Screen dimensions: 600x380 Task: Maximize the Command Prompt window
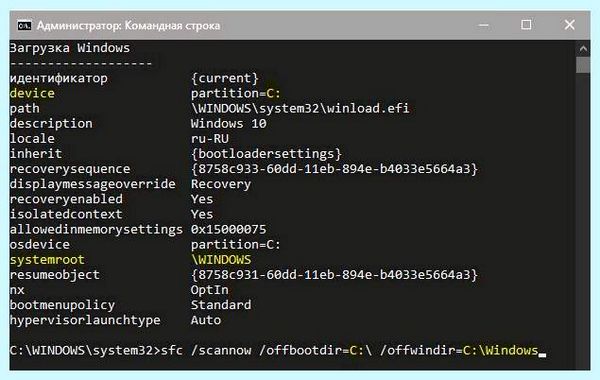(526, 25)
